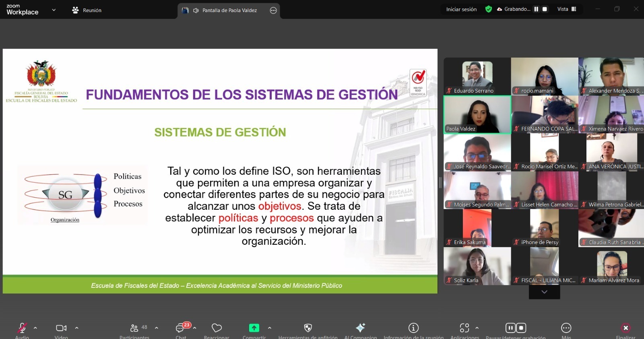This screenshot has width=644, height=339.
Task: Show Información de la reunión
Action: 413,328
